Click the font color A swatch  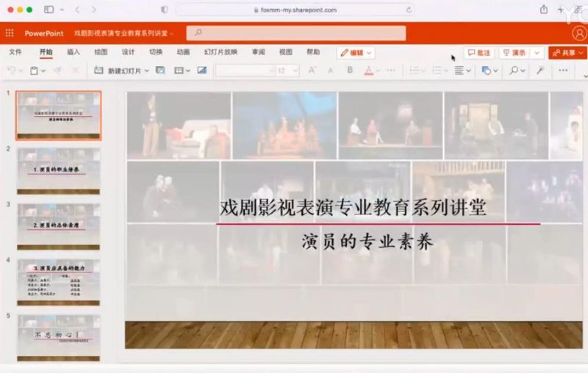coord(369,70)
